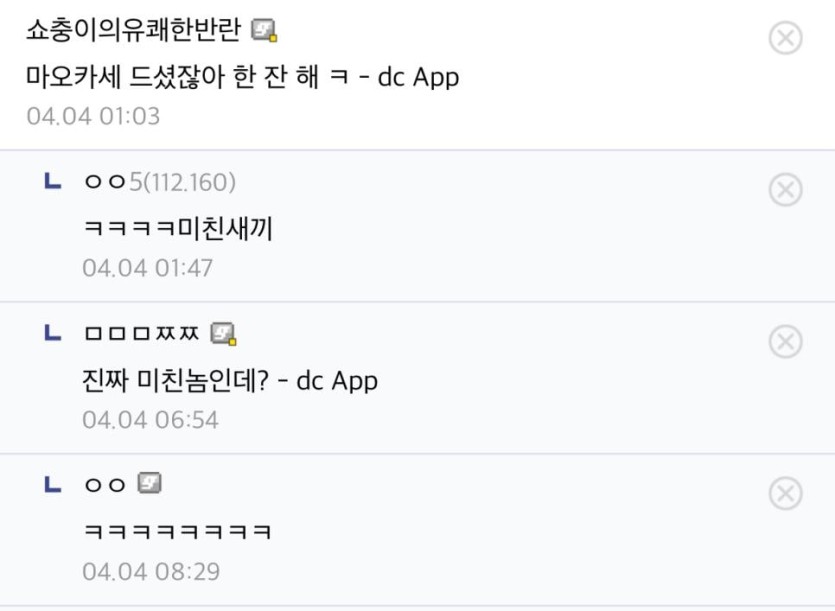Click the gray member icon beside ㅇㅇ

tap(149, 484)
